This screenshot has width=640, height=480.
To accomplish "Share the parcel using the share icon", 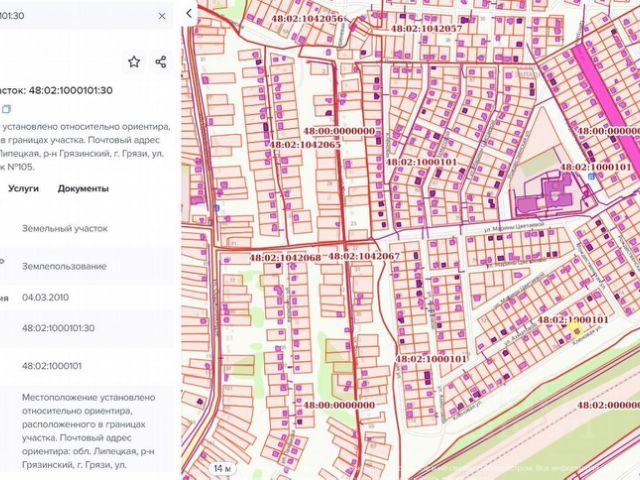I will tap(161, 62).
